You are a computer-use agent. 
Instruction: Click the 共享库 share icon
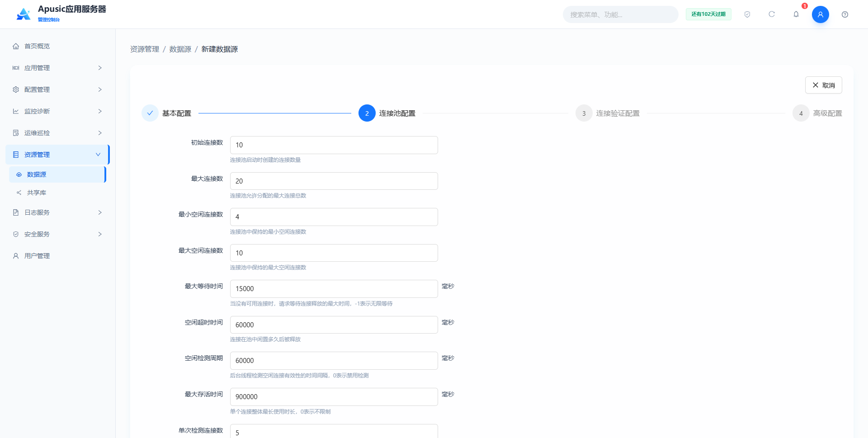click(x=19, y=193)
